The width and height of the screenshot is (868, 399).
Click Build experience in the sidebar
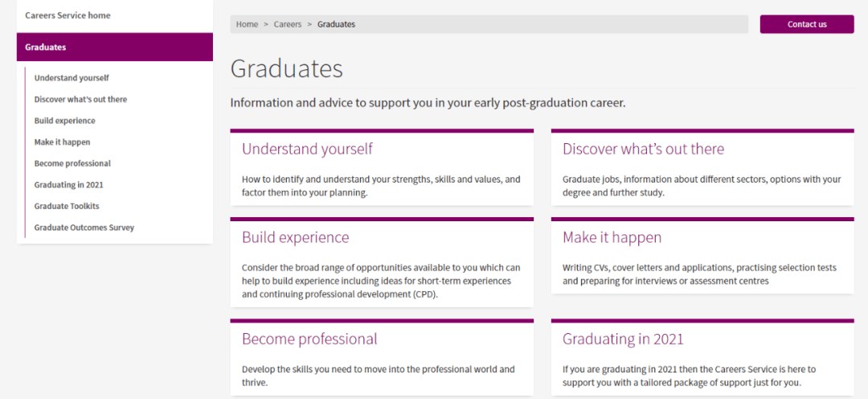(64, 121)
